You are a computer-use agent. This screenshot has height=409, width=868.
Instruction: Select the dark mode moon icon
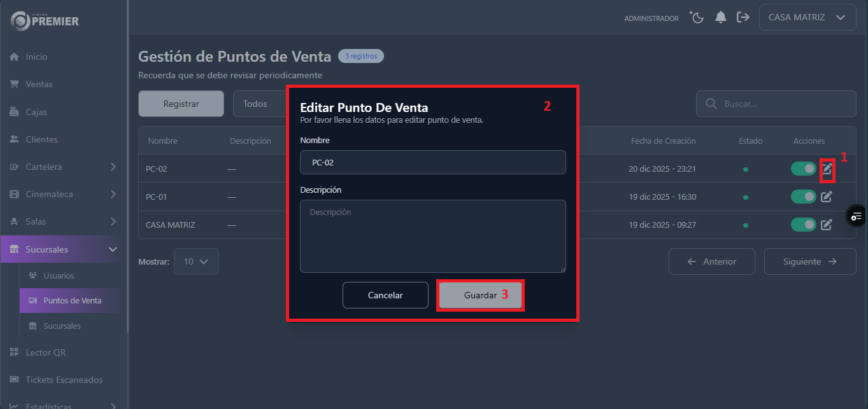[x=696, y=17]
